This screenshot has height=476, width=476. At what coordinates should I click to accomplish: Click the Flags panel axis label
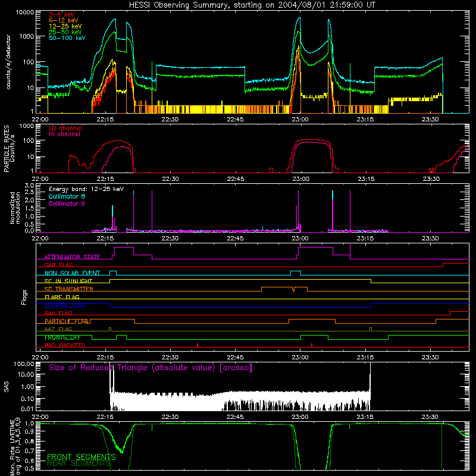[24, 297]
